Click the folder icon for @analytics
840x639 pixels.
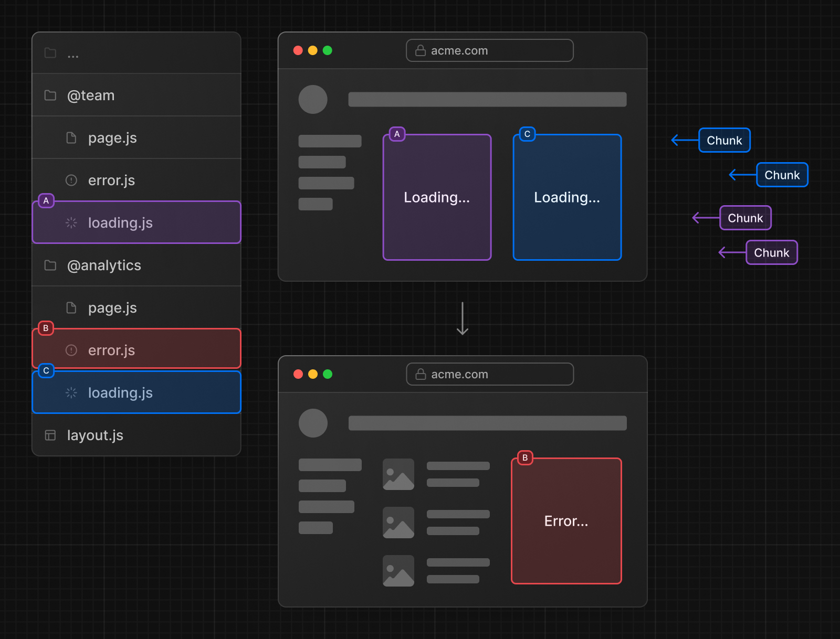pos(50,265)
